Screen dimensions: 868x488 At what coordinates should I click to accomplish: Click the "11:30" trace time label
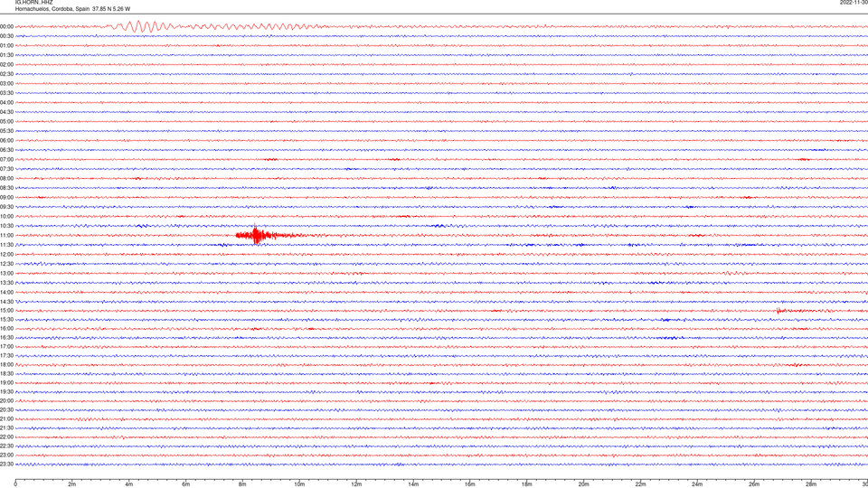(x=6, y=245)
